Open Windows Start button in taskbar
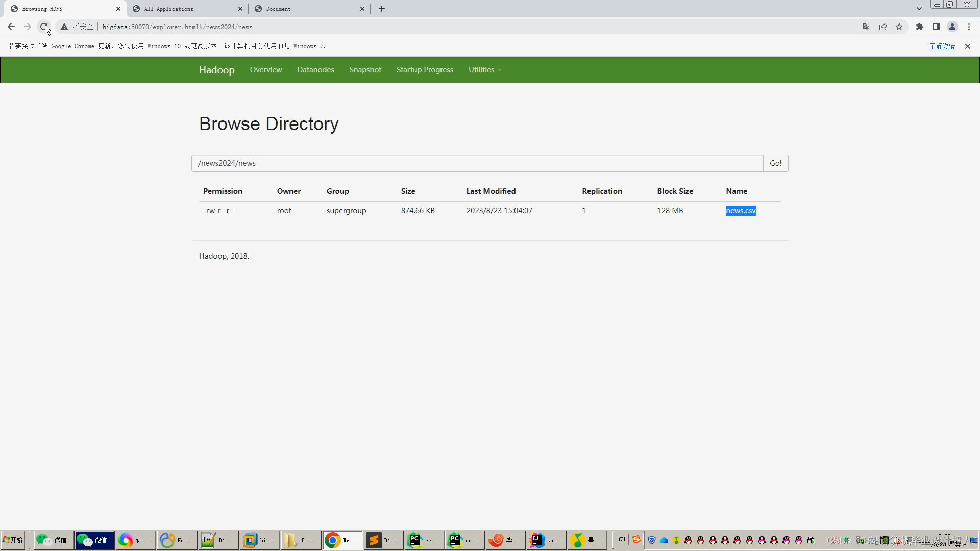The width and height of the screenshot is (980, 551). click(x=13, y=540)
